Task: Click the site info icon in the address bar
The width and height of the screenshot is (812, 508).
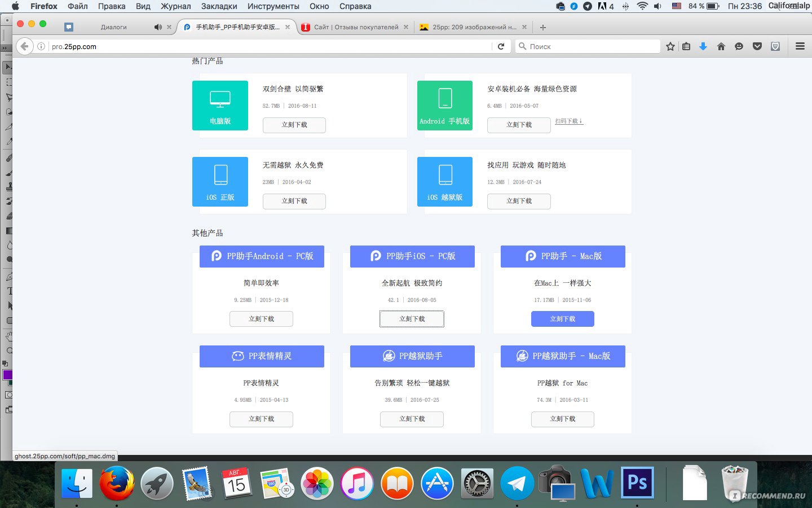Action: [41, 47]
